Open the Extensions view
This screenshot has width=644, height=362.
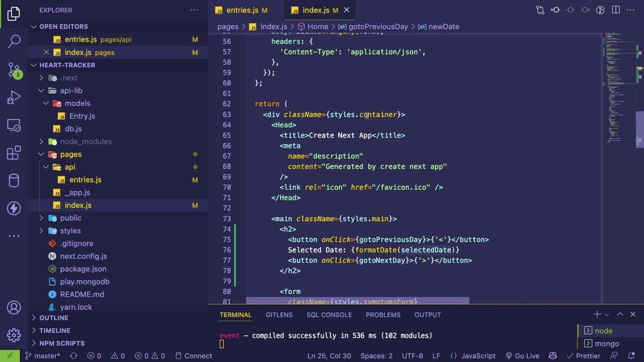point(14,152)
